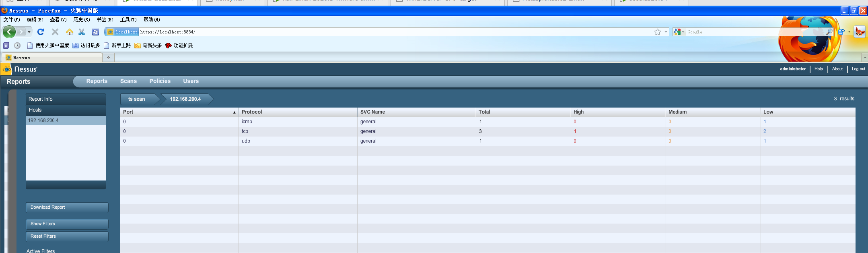Bookmark this page with the star icon
The image size is (868, 253).
[657, 32]
